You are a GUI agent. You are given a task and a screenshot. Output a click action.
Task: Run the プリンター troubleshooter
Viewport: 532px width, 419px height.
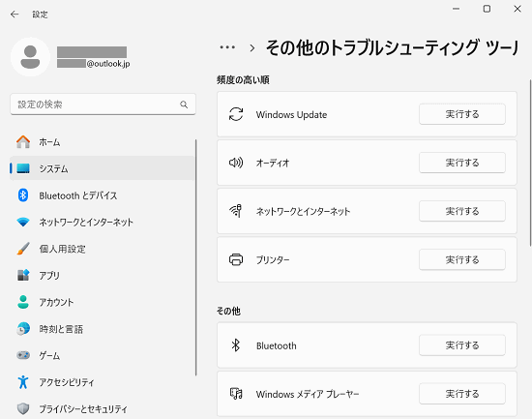coord(462,259)
